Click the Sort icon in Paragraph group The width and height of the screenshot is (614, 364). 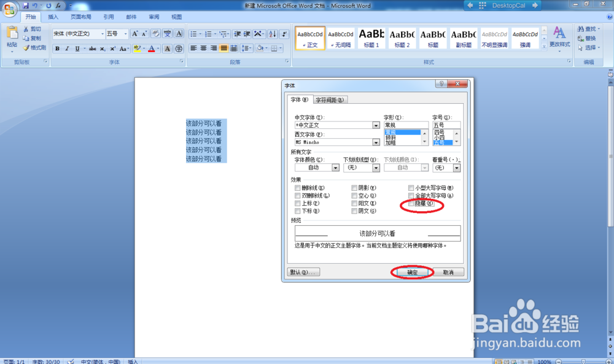click(x=272, y=33)
